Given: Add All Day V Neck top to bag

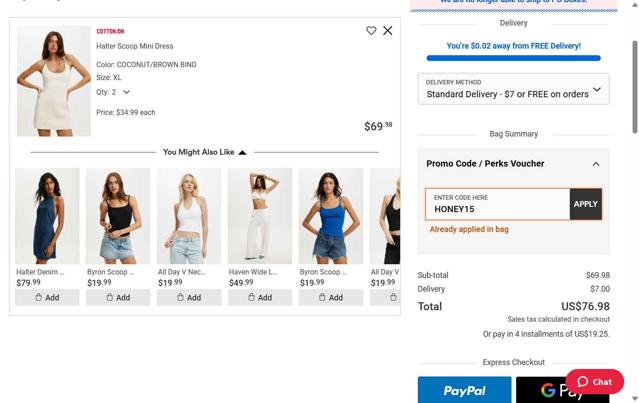Looking at the screenshot, I should [x=189, y=297].
